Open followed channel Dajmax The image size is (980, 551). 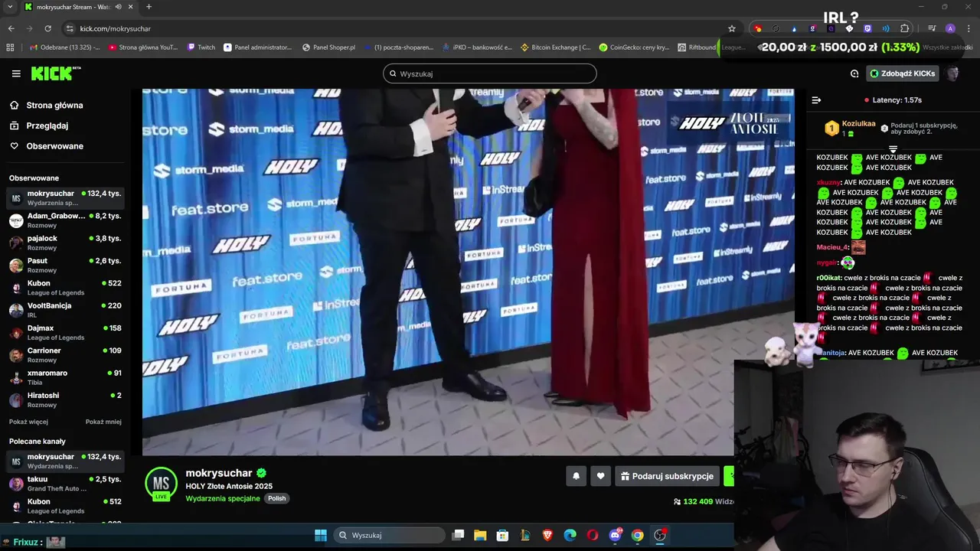click(65, 332)
